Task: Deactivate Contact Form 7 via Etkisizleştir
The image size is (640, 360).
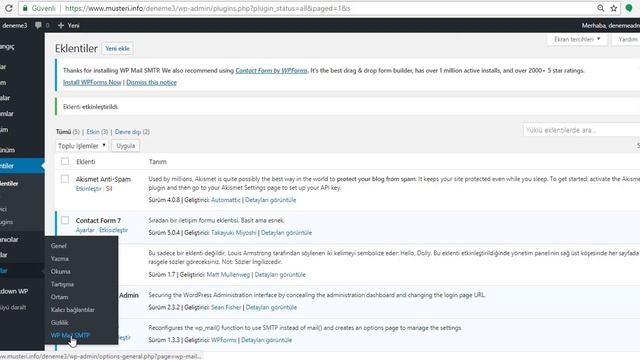Action: tap(113, 230)
